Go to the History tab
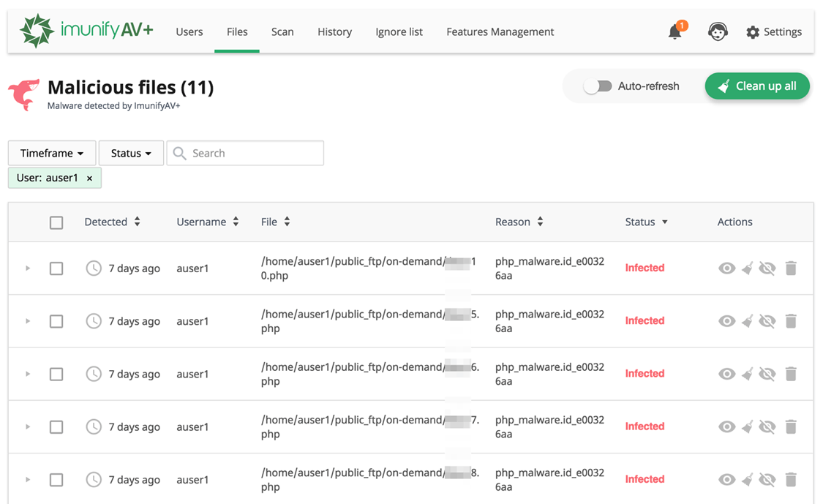 334,32
